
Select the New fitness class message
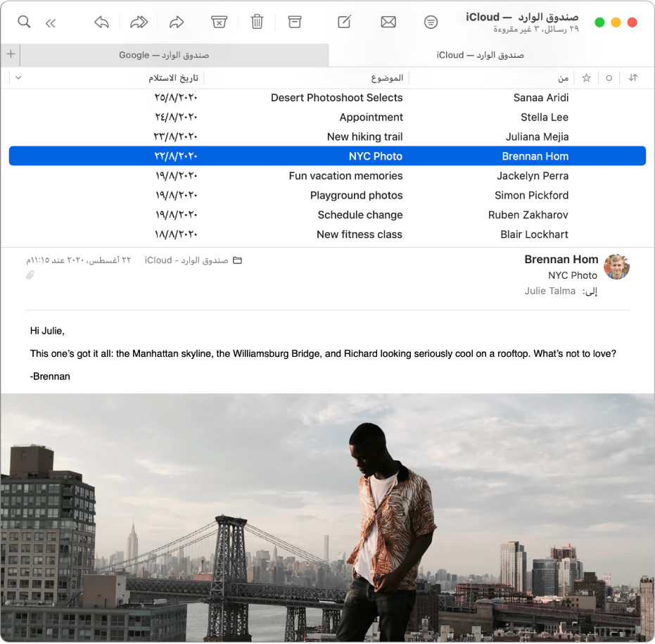[328, 234]
